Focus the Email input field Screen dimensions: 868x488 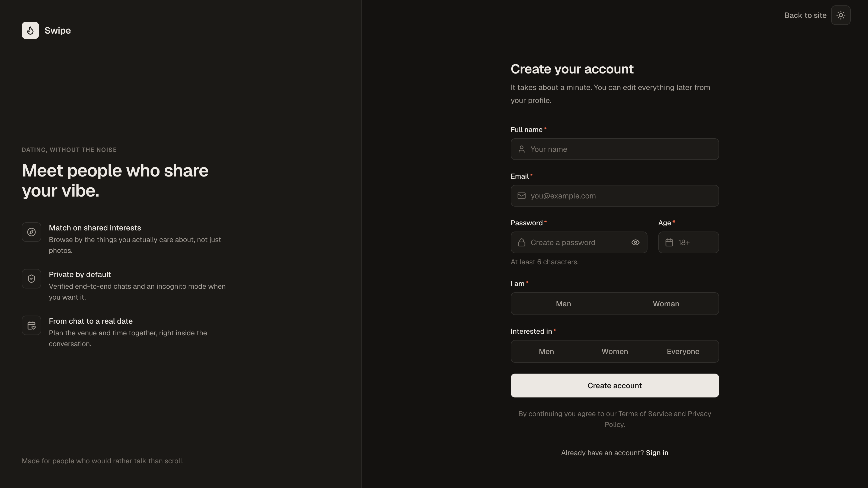(615, 196)
